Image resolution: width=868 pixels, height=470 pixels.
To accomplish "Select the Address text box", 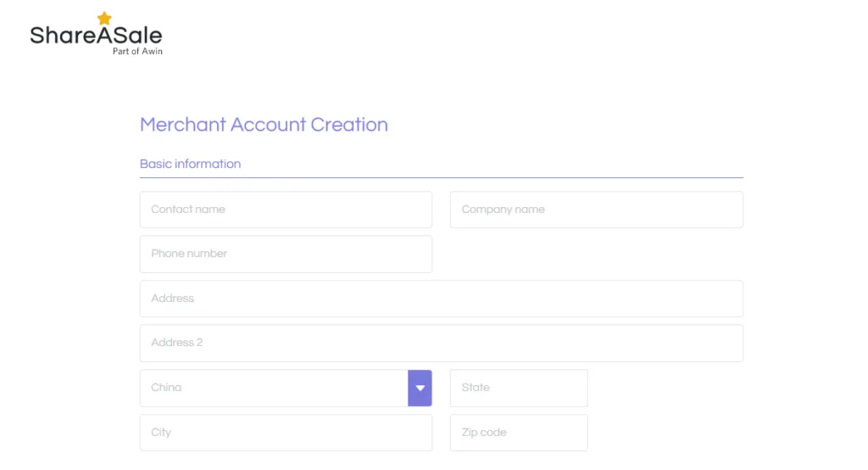I will [x=441, y=299].
